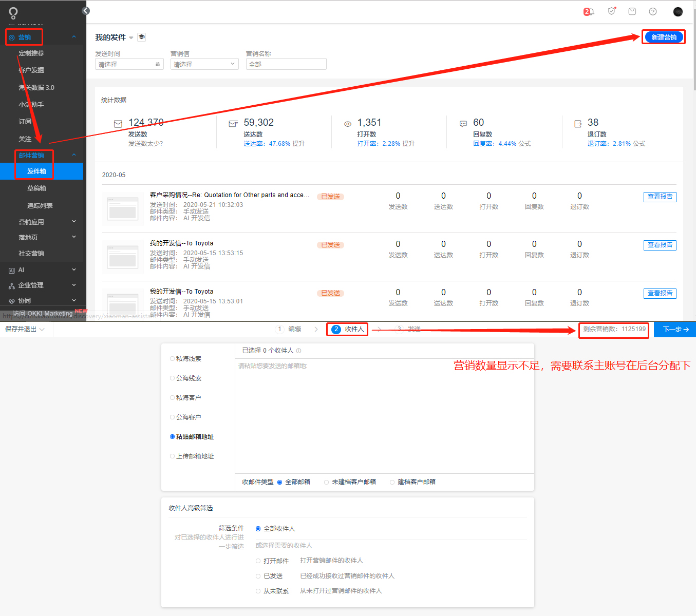Switch to the 草稿箱 sidebar item
Viewport: 696px width, 616px height.
click(x=36, y=188)
